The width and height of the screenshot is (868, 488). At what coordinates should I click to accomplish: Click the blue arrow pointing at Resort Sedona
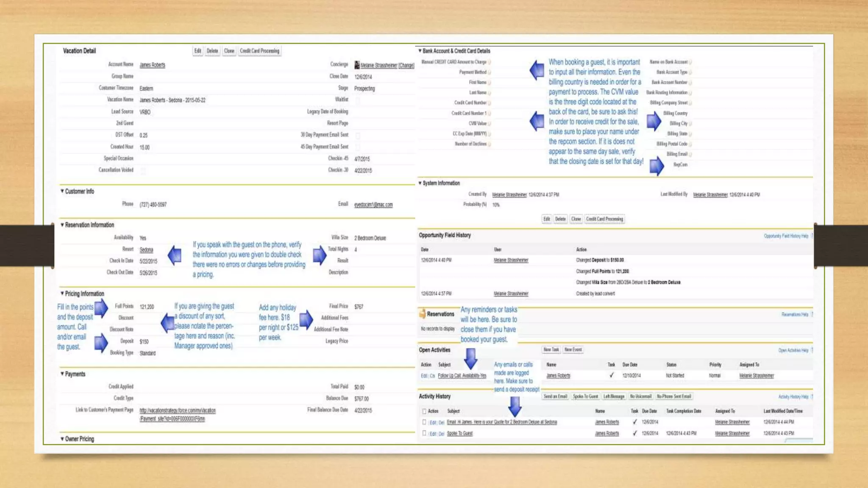tap(175, 255)
